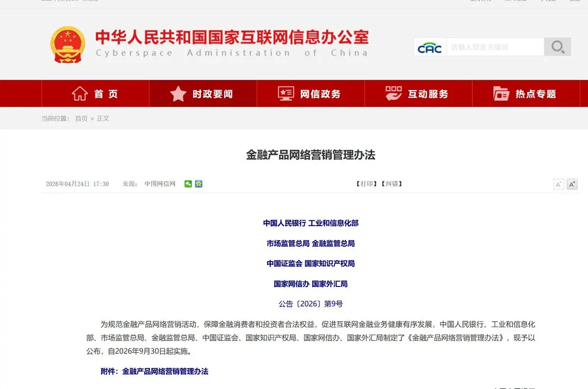Share the article via QQ Zone star icon
The image size is (588, 389).
tap(198, 184)
